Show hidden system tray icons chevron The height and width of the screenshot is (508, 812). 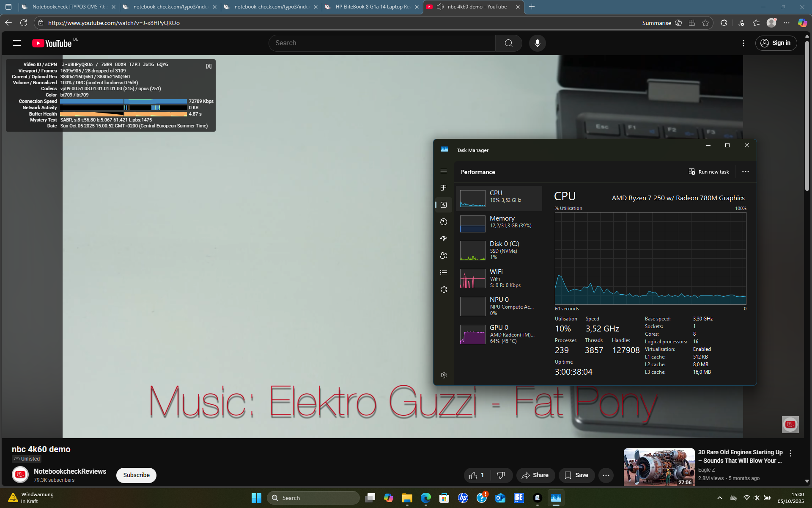click(719, 498)
